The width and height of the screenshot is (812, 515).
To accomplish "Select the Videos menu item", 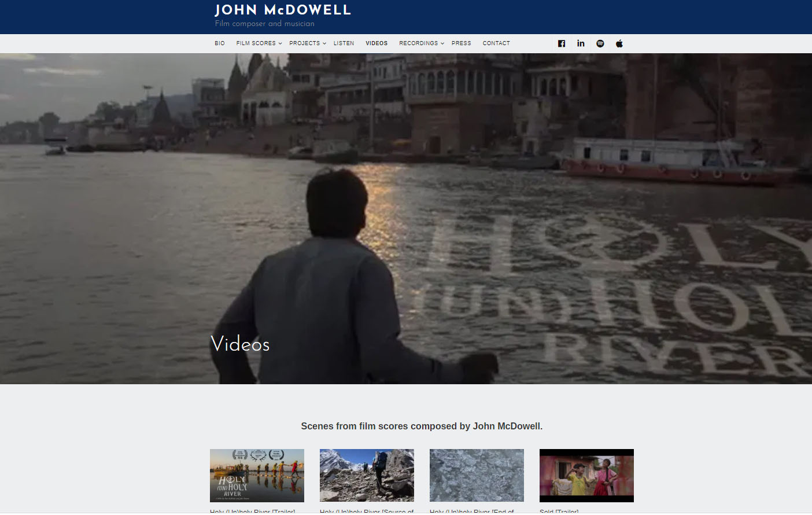I will (x=377, y=43).
